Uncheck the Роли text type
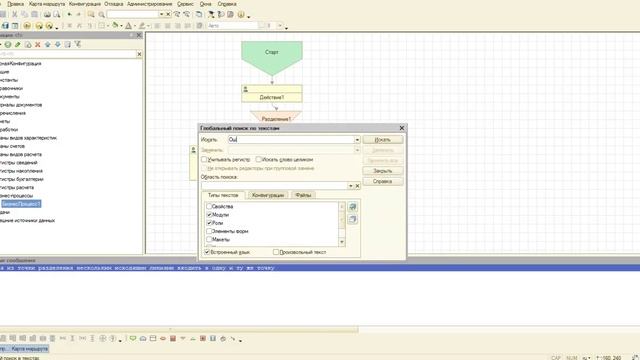This screenshot has height=360, width=640. 209,223
